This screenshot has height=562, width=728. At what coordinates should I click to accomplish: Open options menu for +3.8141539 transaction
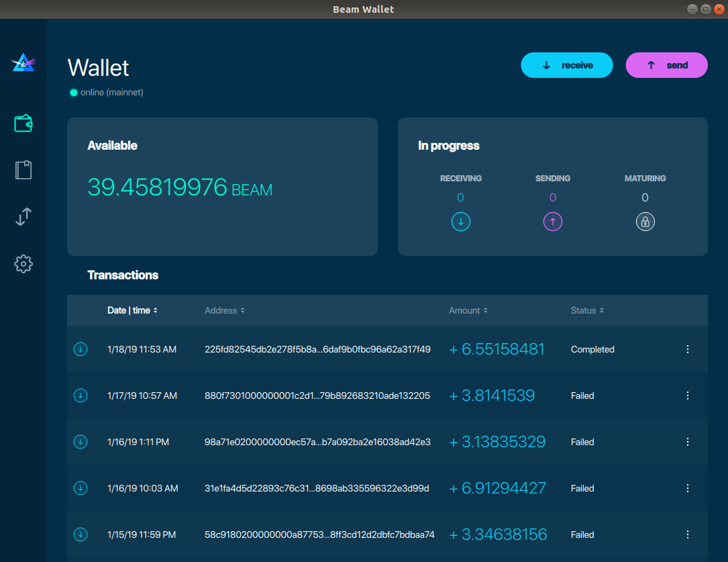pos(688,395)
